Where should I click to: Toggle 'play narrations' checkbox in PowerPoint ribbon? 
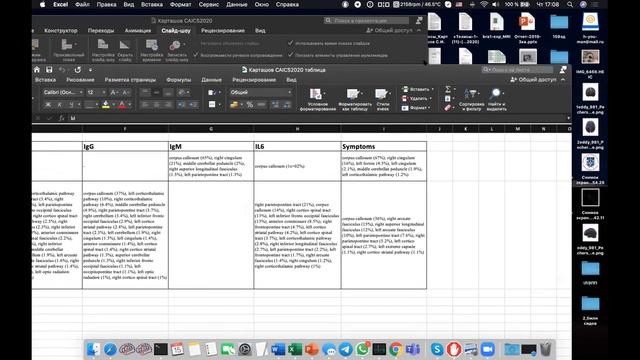tap(196, 55)
